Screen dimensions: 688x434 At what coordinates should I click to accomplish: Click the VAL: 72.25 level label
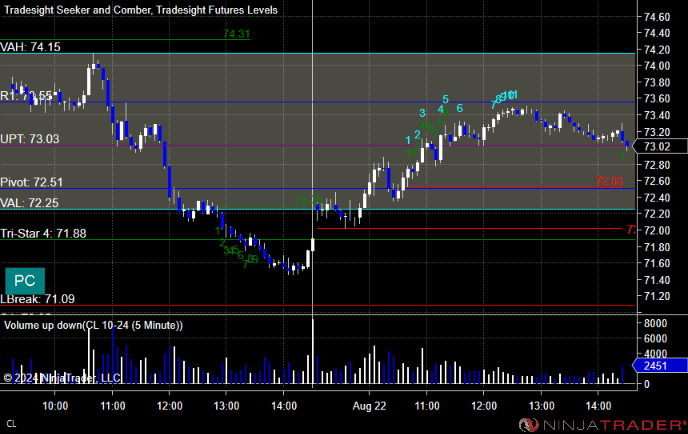pos(29,203)
